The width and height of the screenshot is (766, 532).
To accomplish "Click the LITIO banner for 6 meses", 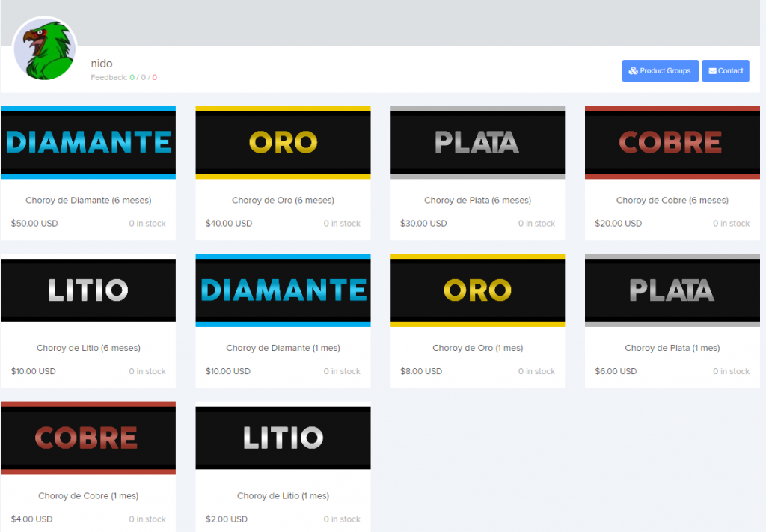I will pos(88,290).
